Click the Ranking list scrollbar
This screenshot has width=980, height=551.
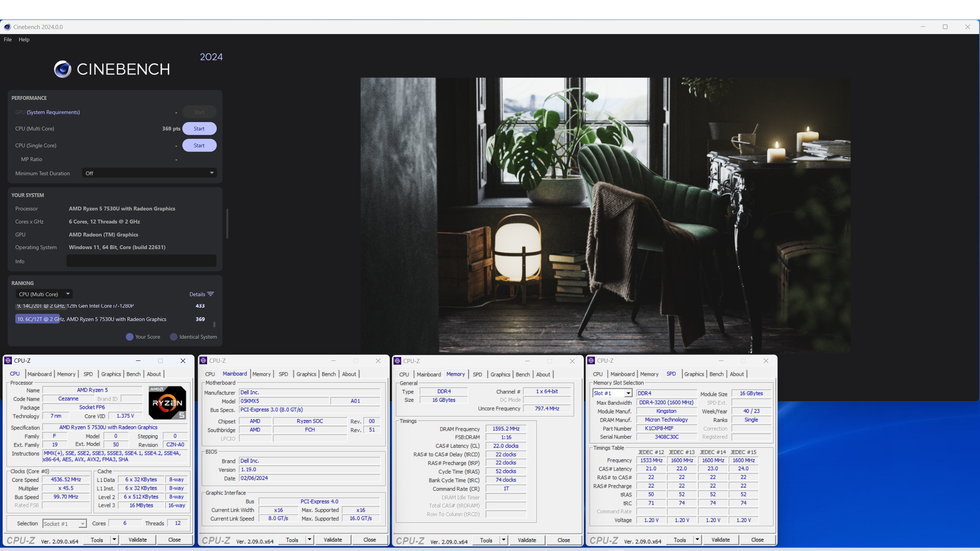click(x=214, y=324)
